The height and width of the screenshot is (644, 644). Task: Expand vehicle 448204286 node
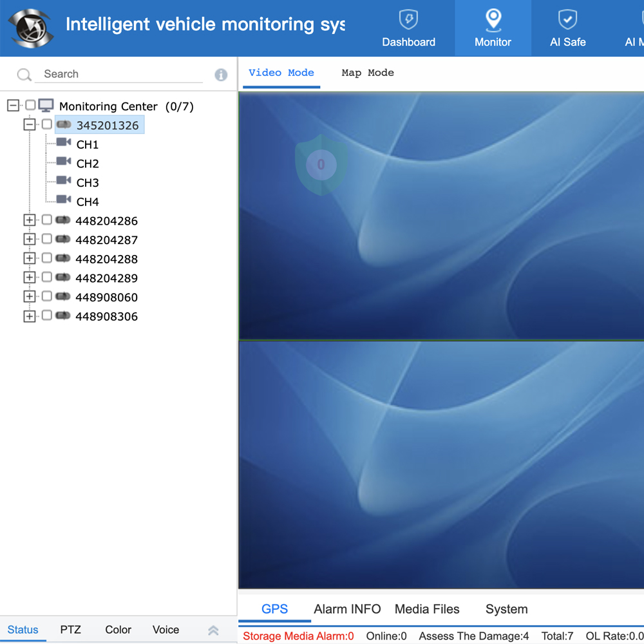pos(29,220)
